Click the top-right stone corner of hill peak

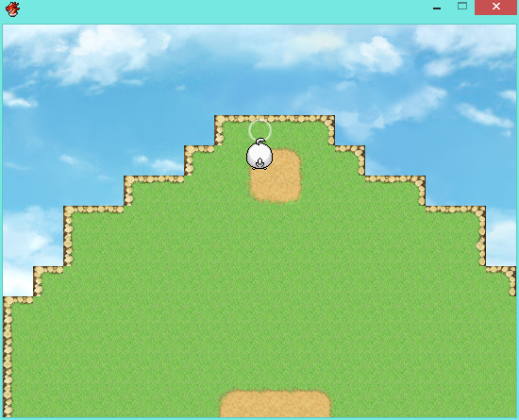click(329, 121)
